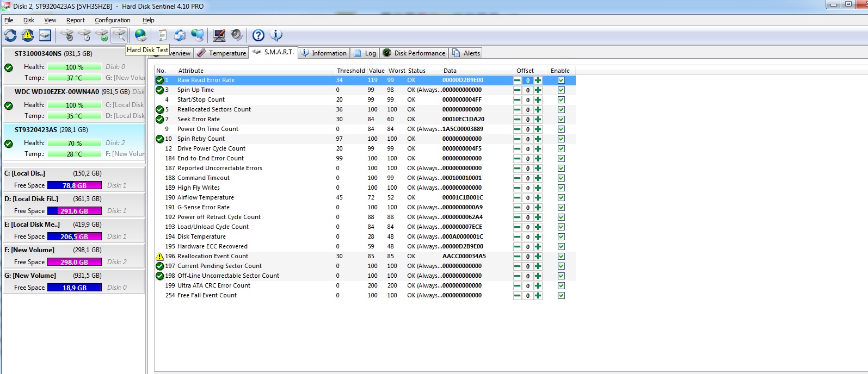Switch to the Log tab
Viewport: 868px width, 374px height.
click(x=365, y=53)
